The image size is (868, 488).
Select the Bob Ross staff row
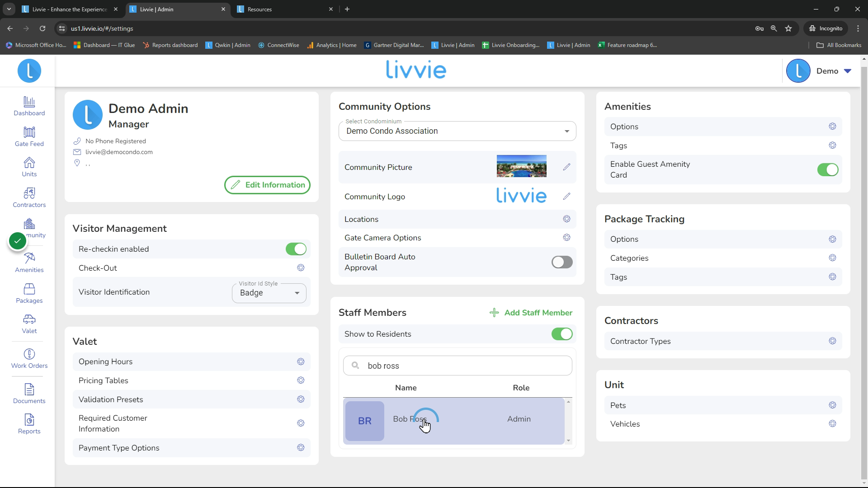tap(454, 421)
